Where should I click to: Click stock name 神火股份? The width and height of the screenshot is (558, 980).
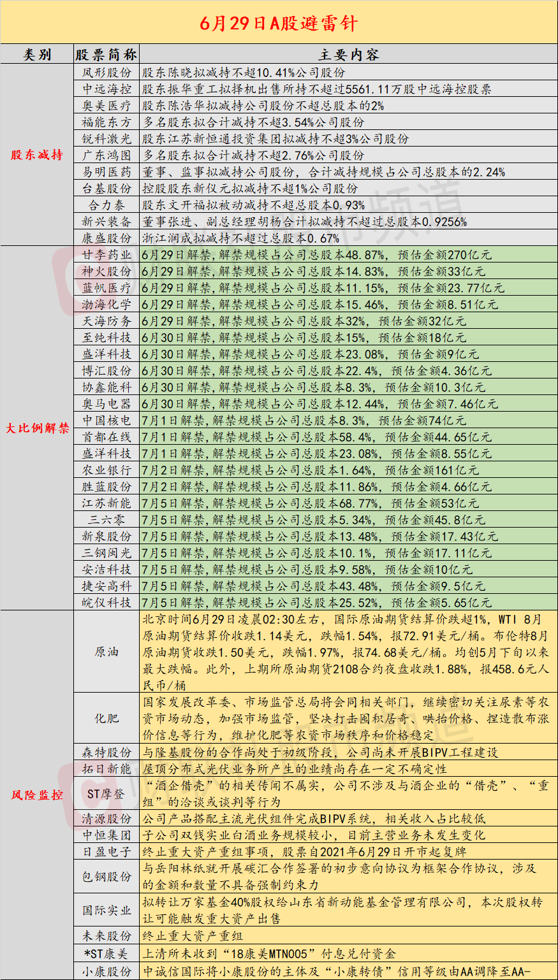[x=106, y=271]
